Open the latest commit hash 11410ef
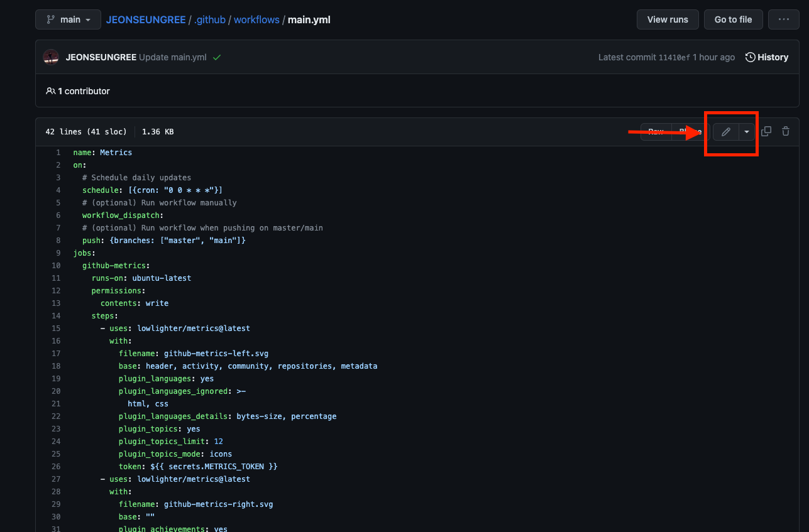809x532 pixels. (674, 57)
